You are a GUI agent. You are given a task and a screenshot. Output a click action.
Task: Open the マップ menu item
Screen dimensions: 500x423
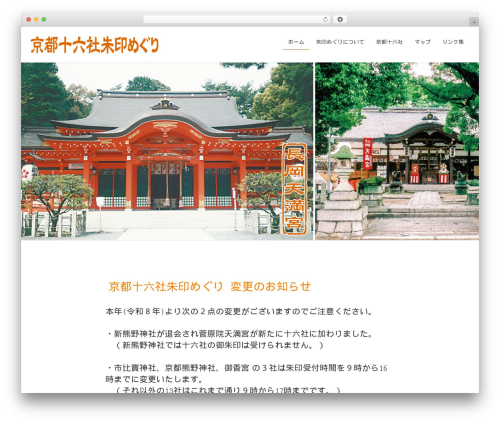point(422,42)
